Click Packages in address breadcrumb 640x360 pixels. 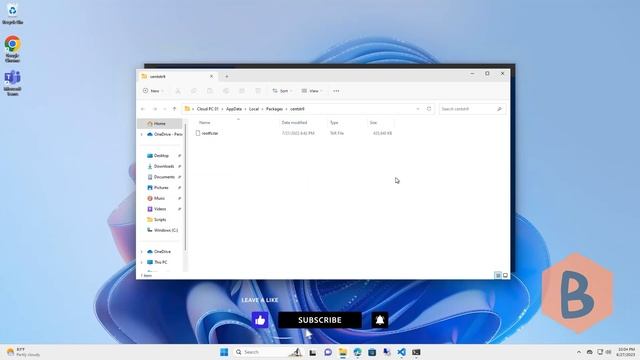[274, 109]
